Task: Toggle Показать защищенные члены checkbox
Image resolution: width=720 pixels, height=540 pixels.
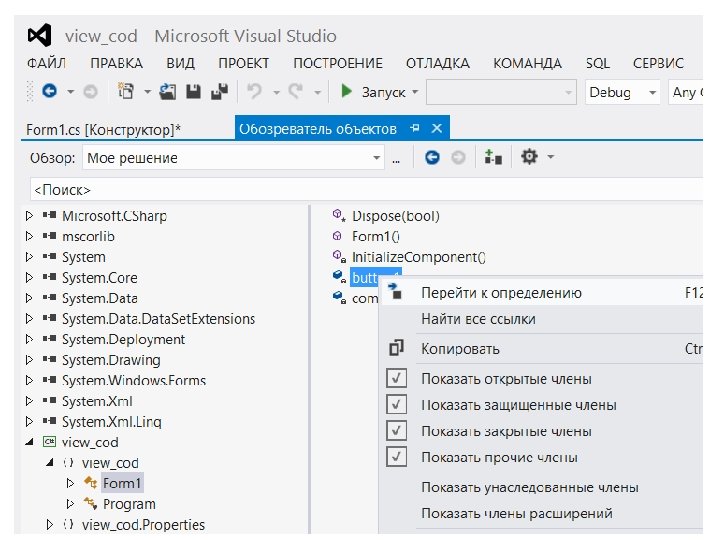Action: (x=396, y=405)
